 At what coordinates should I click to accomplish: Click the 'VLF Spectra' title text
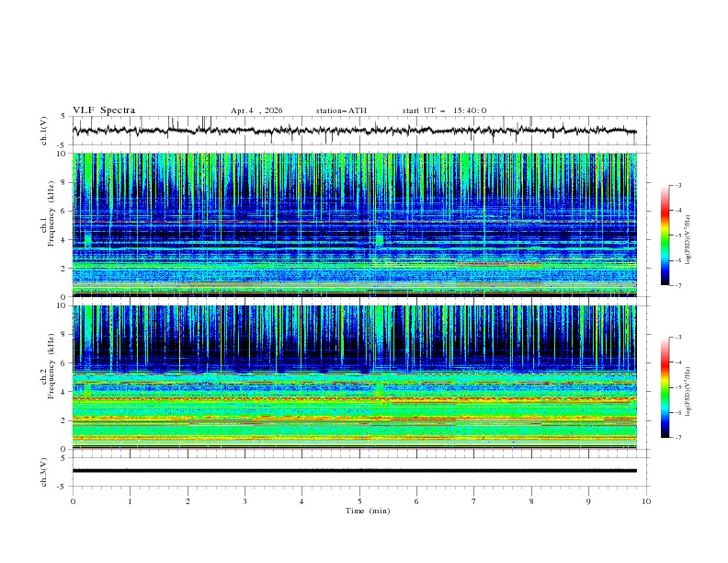pos(104,110)
